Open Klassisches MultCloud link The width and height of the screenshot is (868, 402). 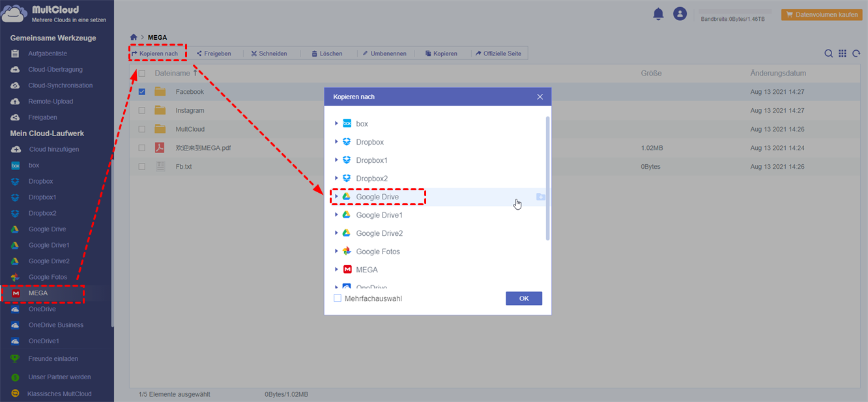[59, 394]
